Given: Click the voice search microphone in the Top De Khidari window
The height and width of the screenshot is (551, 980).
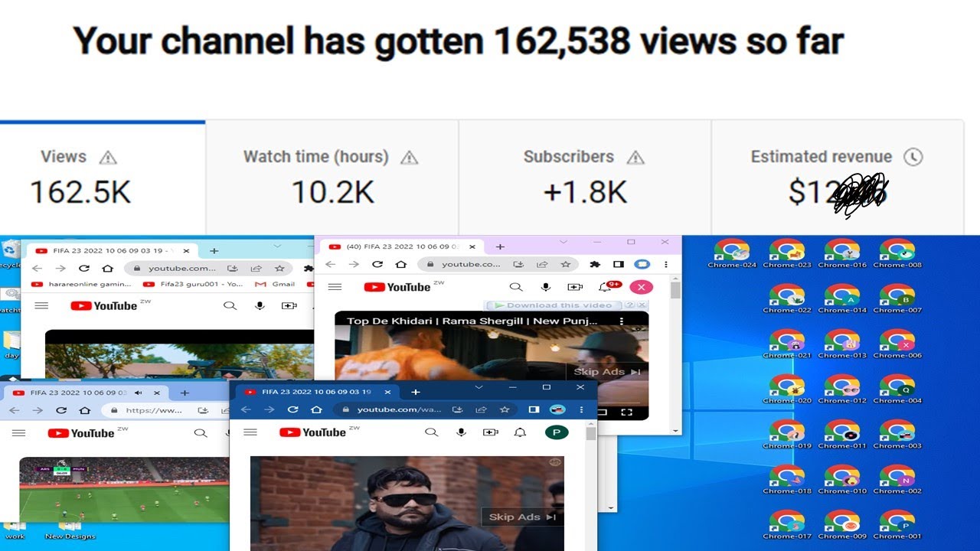Looking at the screenshot, I should click(x=546, y=287).
